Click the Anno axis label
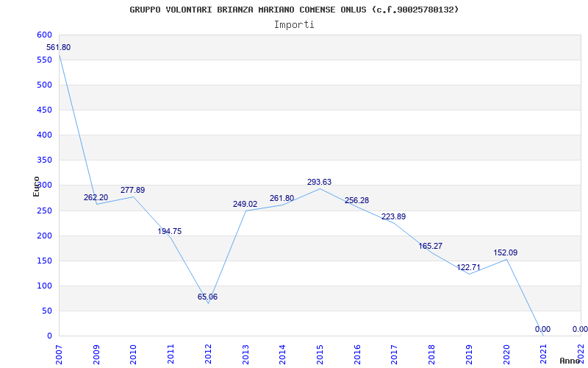Screen dimensions: 588x368 pos(570,361)
